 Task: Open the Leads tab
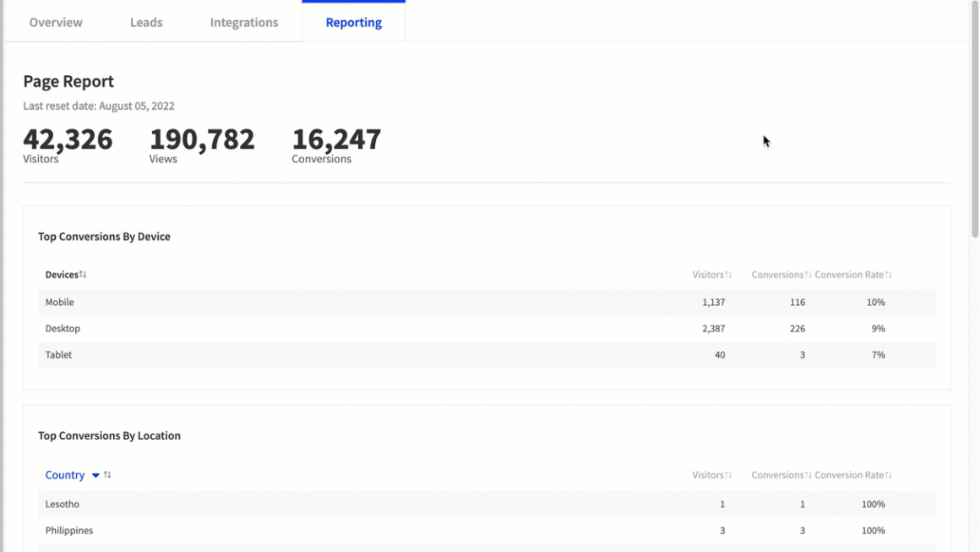point(146,23)
